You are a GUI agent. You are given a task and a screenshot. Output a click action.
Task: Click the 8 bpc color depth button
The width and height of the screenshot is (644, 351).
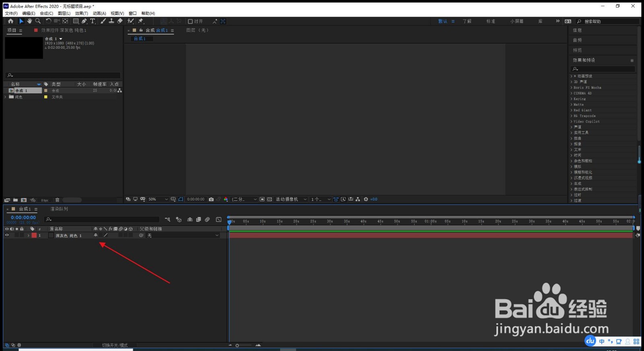[x=45, y=200]
